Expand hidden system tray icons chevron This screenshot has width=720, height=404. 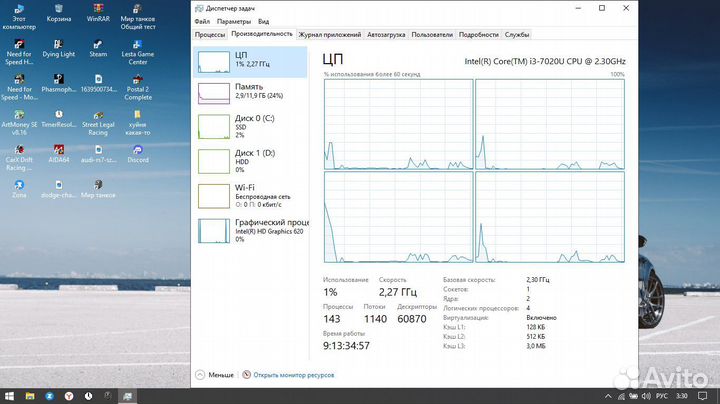click(x=608, y=396)
